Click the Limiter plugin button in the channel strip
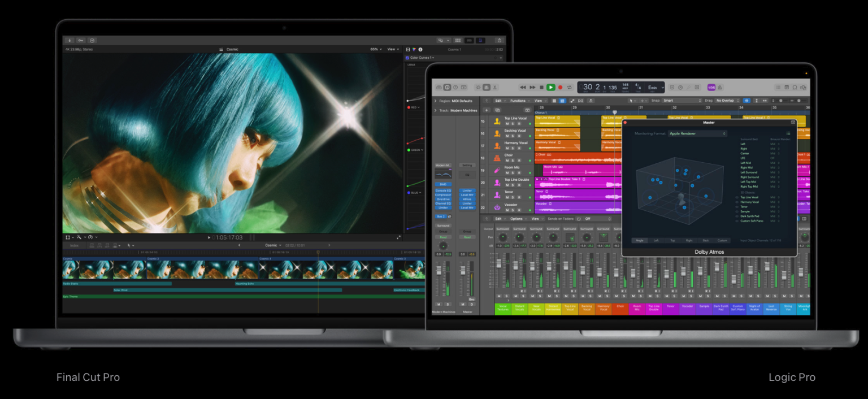This screenshot has height=399, width=868. (x=442, y=207)
